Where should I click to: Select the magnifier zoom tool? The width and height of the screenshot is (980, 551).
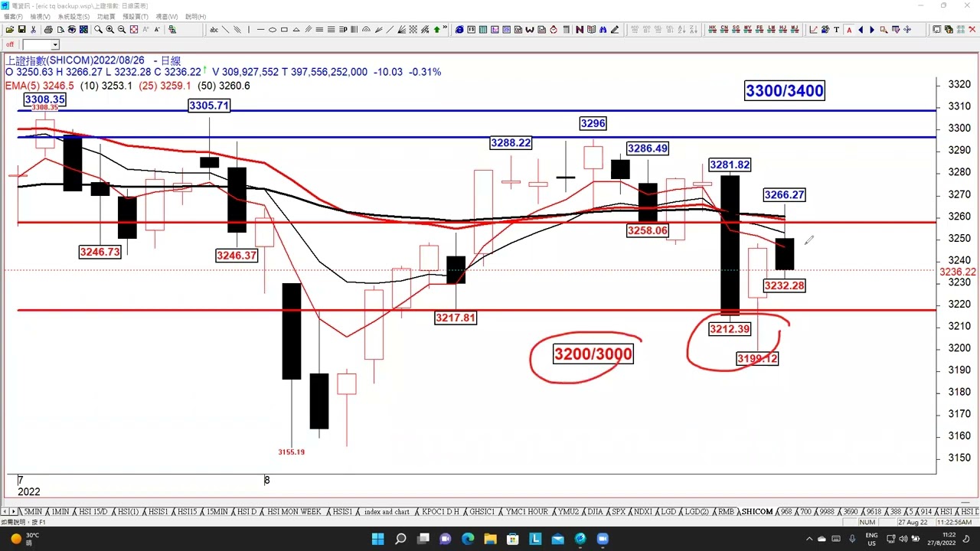[98, 30]
